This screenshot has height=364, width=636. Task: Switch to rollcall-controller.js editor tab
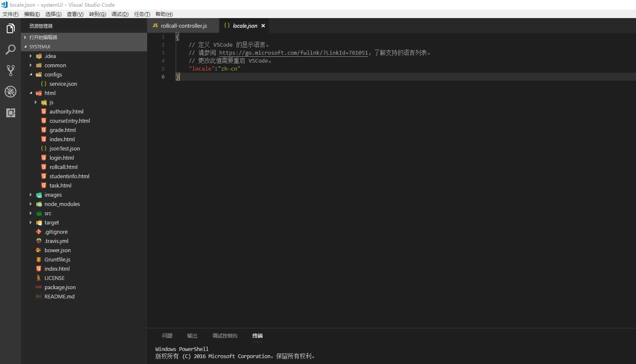click(183, 26)
